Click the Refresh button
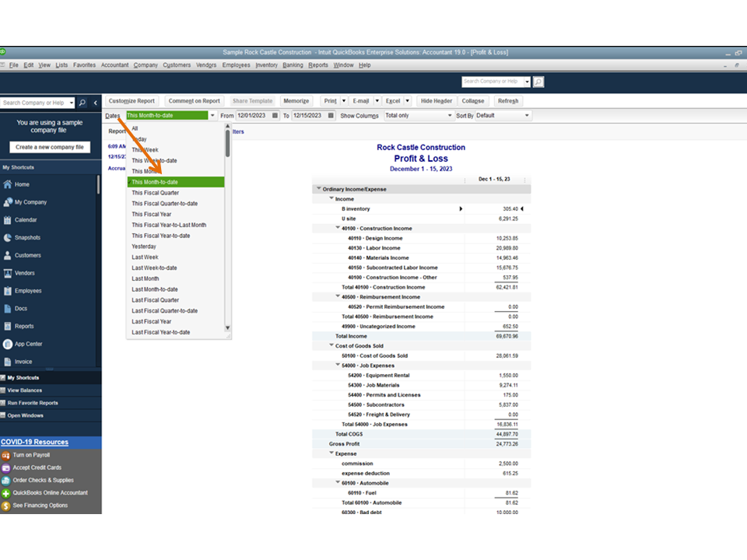Viewport: 747px width, 560px height. coord(508,101)
